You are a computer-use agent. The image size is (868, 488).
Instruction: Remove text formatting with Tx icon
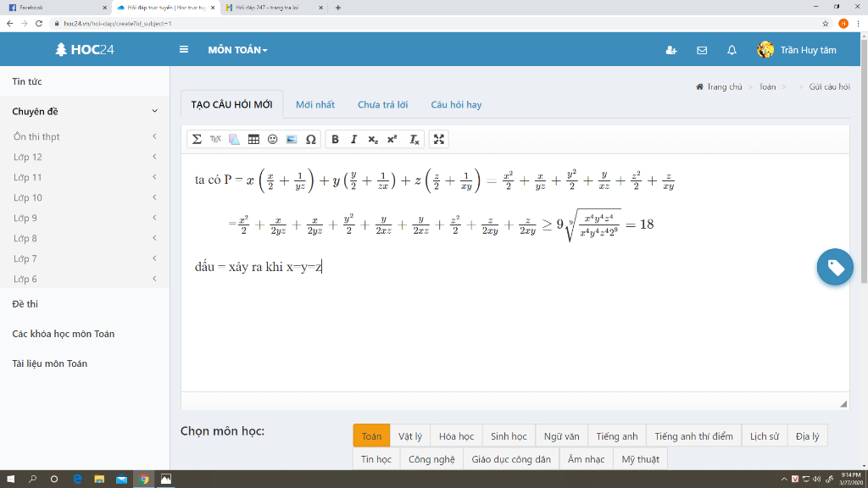[414, 140]
